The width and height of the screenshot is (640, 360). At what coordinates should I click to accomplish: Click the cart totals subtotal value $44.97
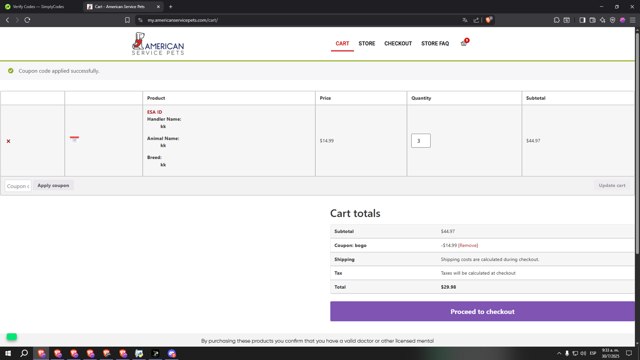click(x=447, y=231)
